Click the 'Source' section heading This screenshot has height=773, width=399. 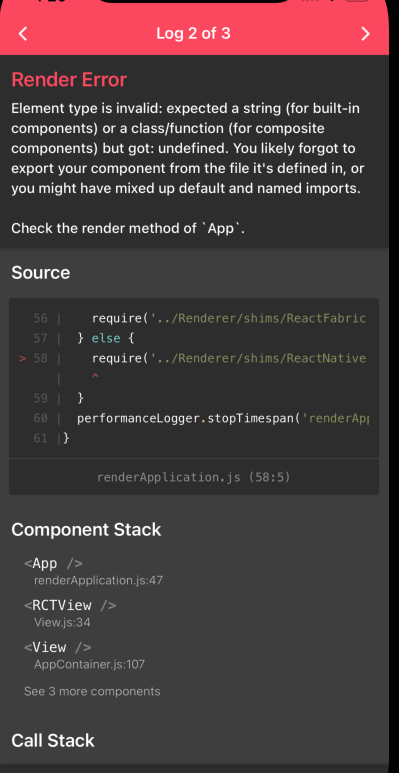click(40, 273)
